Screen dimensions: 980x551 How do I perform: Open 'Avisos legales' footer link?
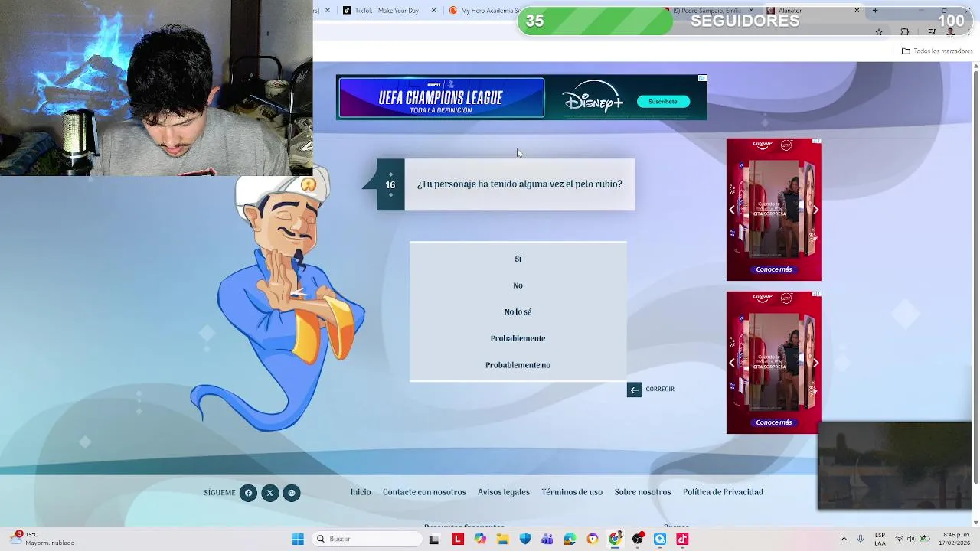(x=504, y=492)
